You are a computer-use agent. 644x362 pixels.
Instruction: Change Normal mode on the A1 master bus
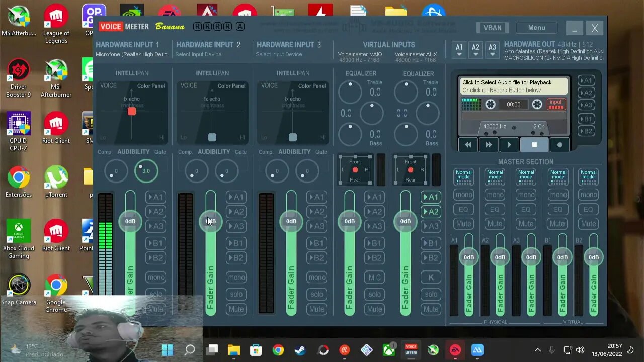[x=463, y=176]
